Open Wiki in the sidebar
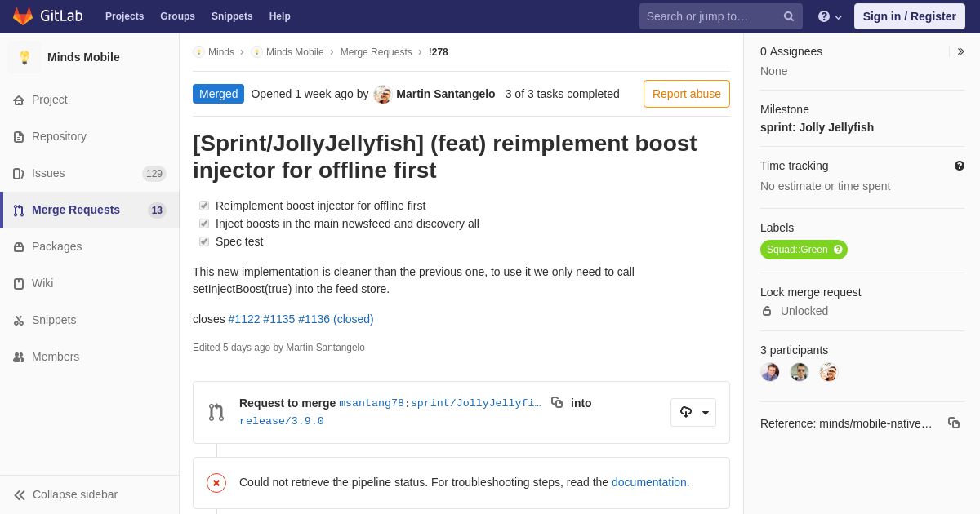 [x=90, y=284]
